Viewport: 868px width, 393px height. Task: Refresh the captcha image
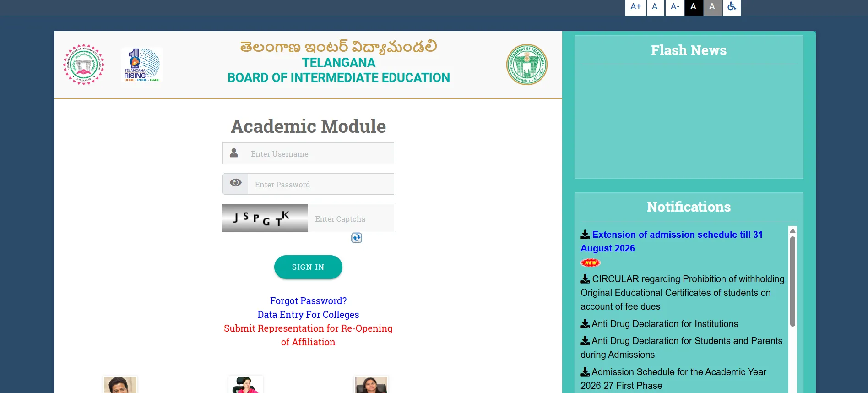pos(357,238)
